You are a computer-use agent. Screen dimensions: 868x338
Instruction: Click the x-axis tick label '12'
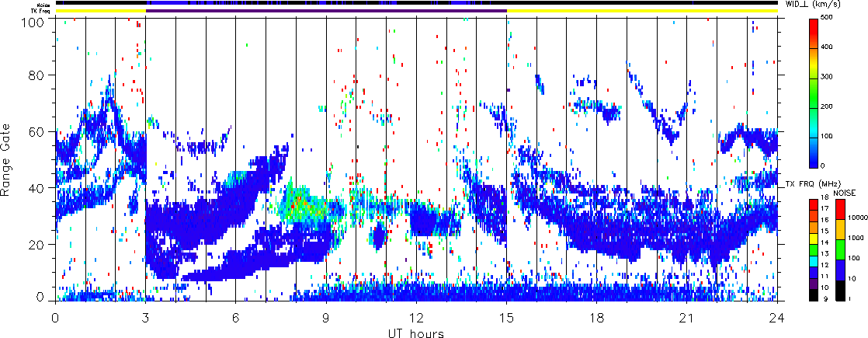tap(416, 317)
